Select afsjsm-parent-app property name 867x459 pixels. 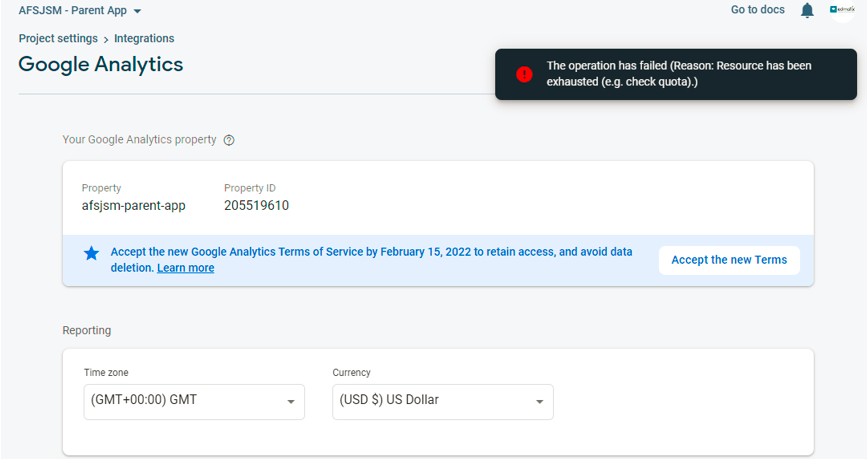pyautogui.click(x=134, y=206)
